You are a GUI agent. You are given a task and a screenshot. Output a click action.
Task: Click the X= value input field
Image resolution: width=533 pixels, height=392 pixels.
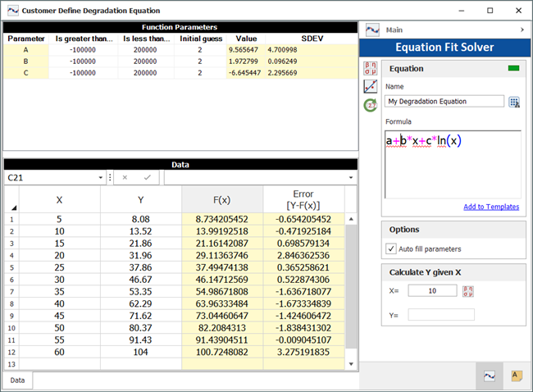click(x=432, y=290)
